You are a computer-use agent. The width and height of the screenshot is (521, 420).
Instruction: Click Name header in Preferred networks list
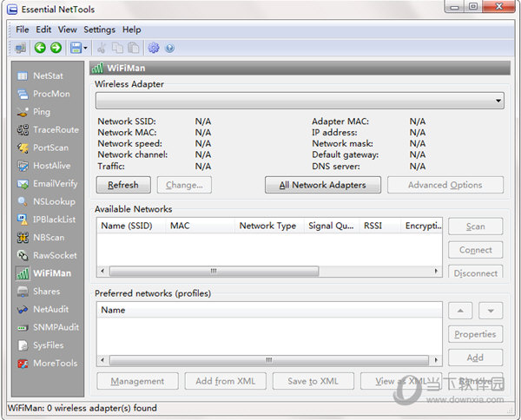(269, 310)
